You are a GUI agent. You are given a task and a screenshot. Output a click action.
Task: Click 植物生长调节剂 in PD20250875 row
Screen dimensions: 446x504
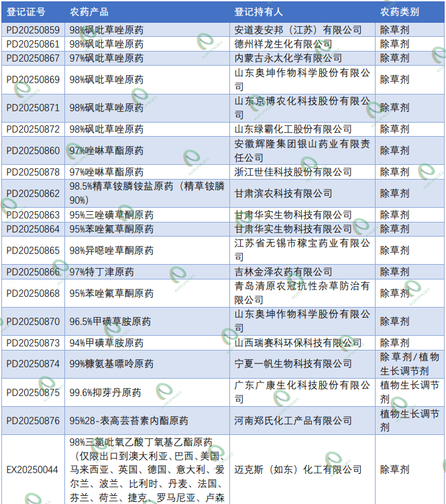click(x=409, y=393)
